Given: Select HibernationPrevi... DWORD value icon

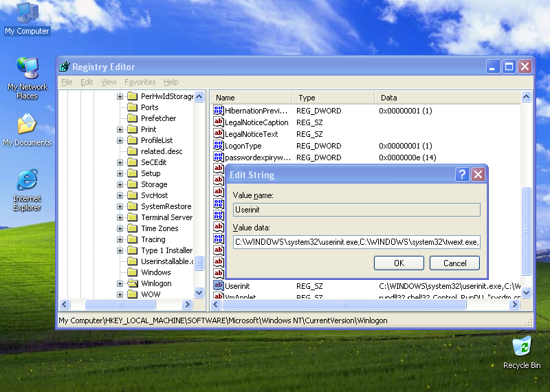Looking at the screenshot, I should coord(218,110).
